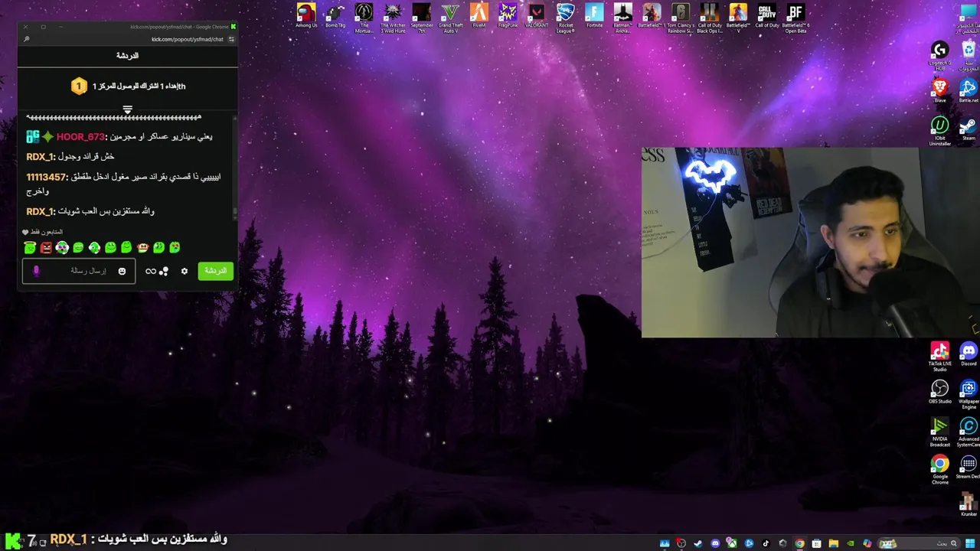
Task: Expand the pinned gift subscription banner arrow
Action: point(127,110)
